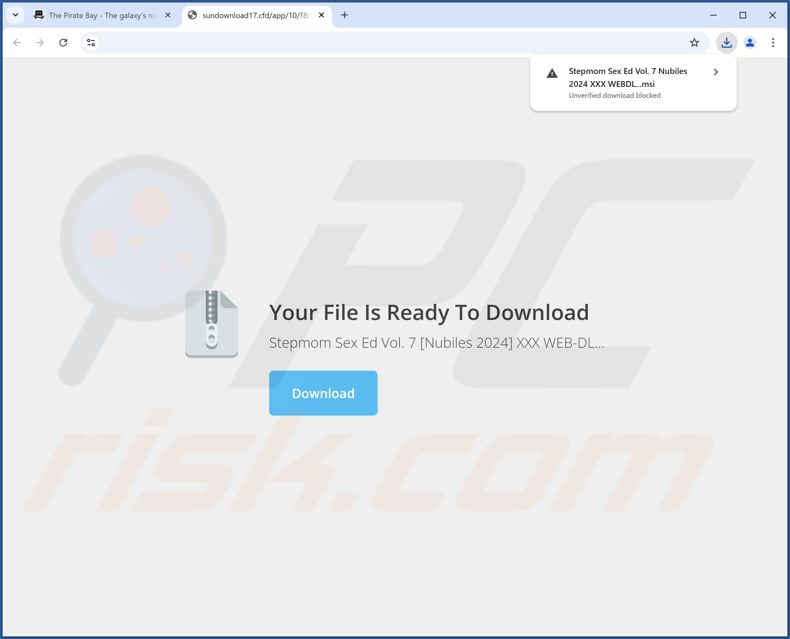Open a new tab with plus
This screenshot has height=639, width=790.
[x=345, y=15]
